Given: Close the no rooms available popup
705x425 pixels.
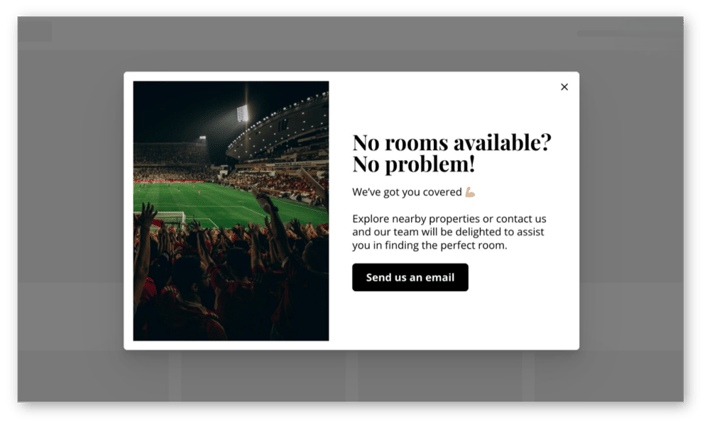Looking at the screenshot, I should (564, 87).
